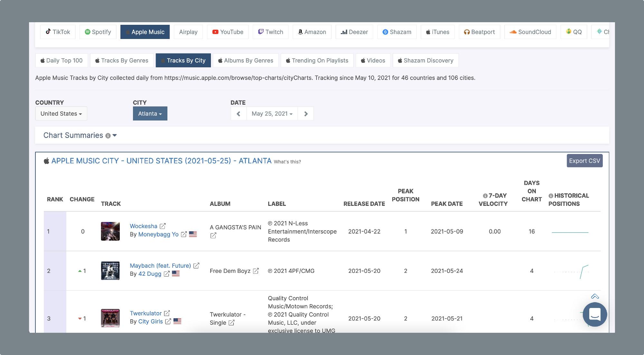Open Trending On Playlists tab
This screenshot has width=644, height=355.
tap(317, 60)
